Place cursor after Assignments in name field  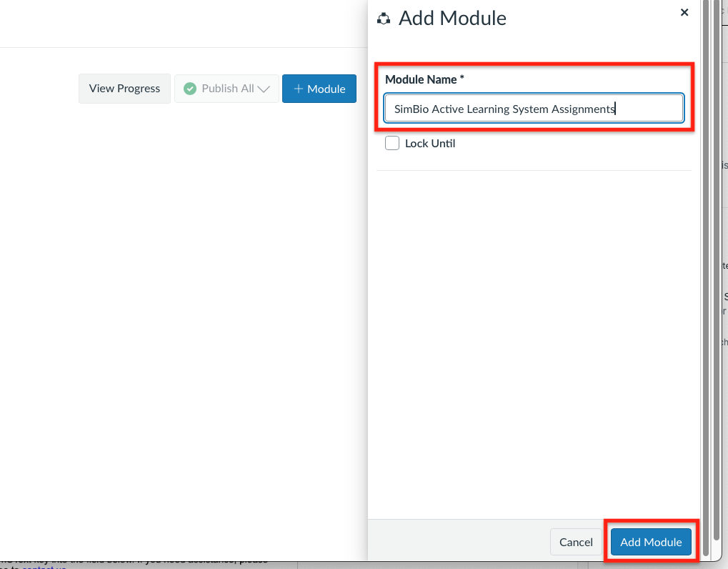616,109
